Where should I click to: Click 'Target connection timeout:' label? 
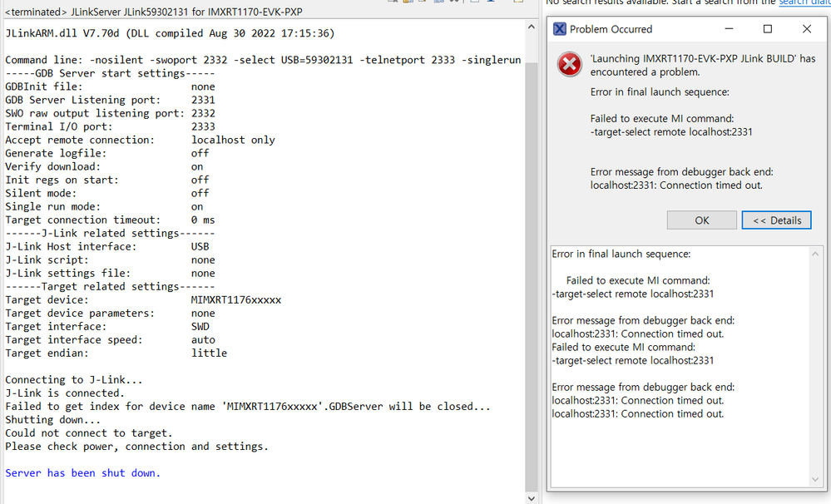(82, 220)
